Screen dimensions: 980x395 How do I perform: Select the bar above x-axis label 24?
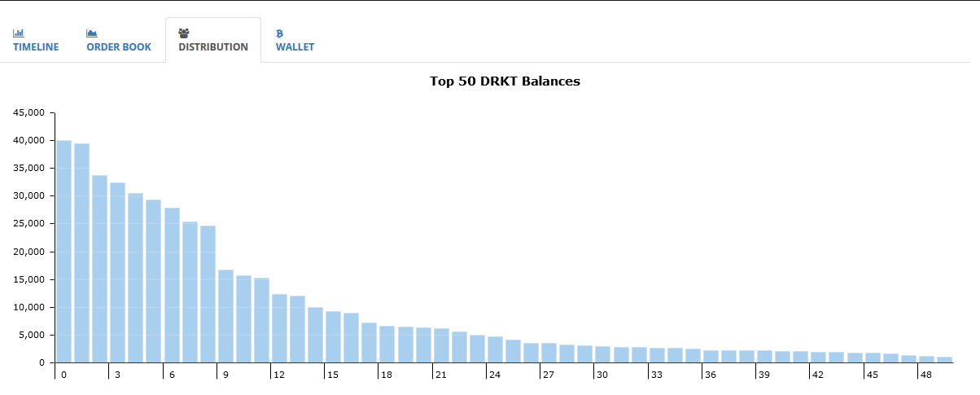(495, 349)
